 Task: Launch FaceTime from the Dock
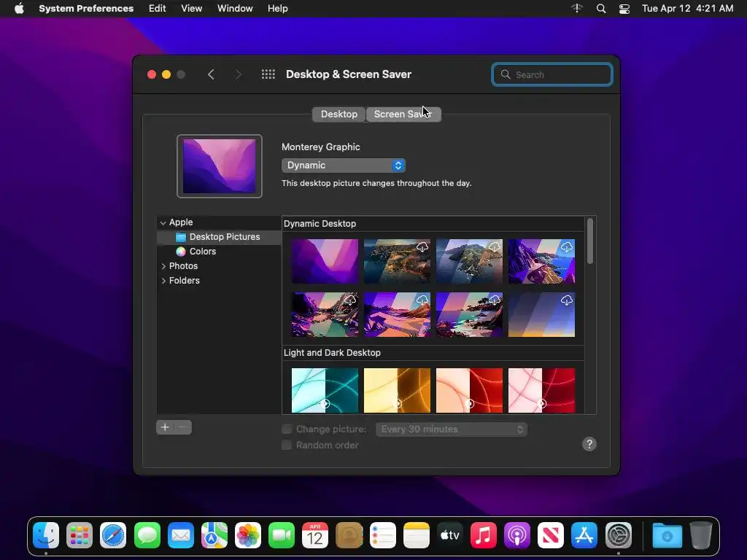click(x=282, y=535)
